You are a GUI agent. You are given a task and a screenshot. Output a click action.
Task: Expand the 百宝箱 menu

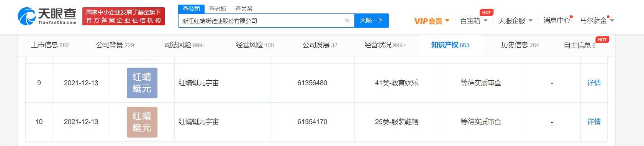click(x=474, y=21)
